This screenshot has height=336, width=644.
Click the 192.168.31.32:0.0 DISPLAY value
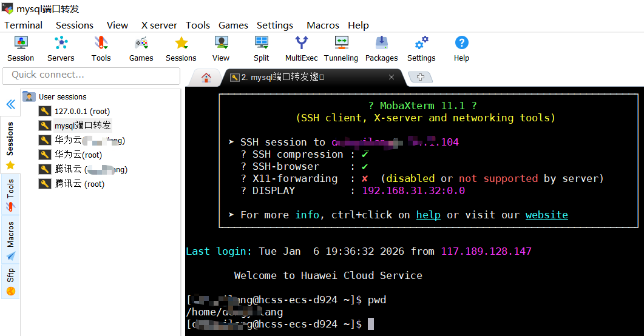pyautogui.click(x=413, y=191)
